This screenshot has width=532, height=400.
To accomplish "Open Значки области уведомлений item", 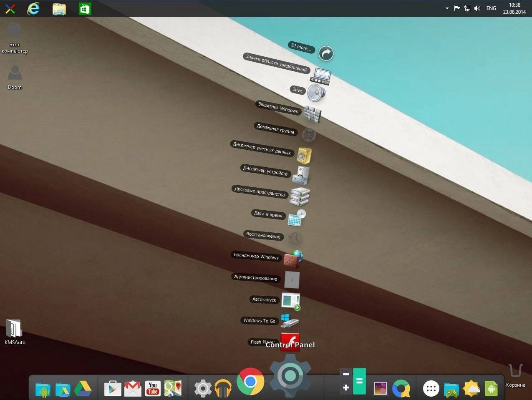I will coord(320,76).
